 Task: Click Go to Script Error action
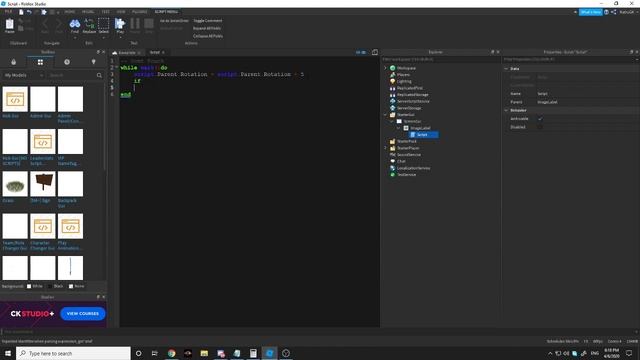[x=174, y=21]
